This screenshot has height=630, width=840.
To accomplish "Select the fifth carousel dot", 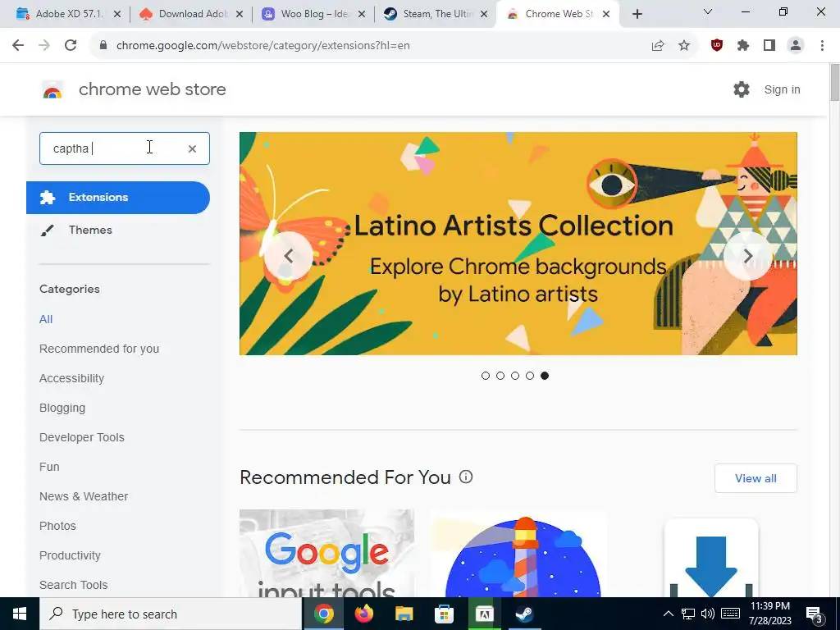I will [x=545, y=376].
